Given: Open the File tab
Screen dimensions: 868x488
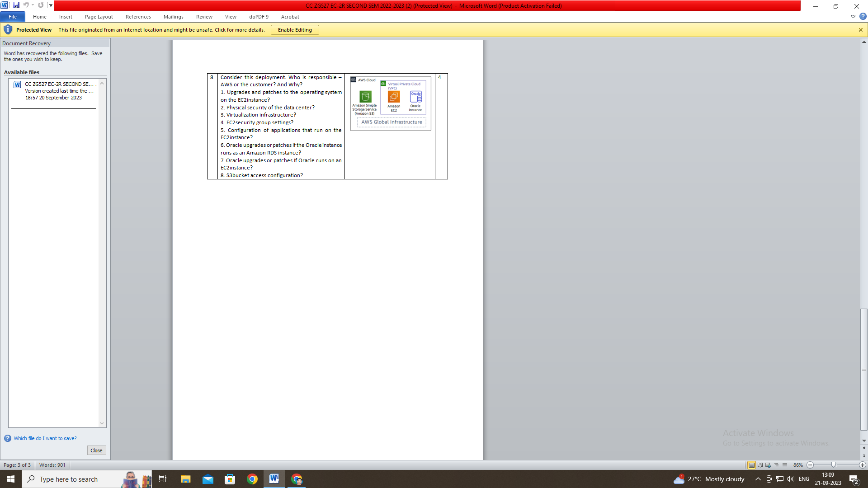Looking at the screenshot, I should (x=13, y=17).
